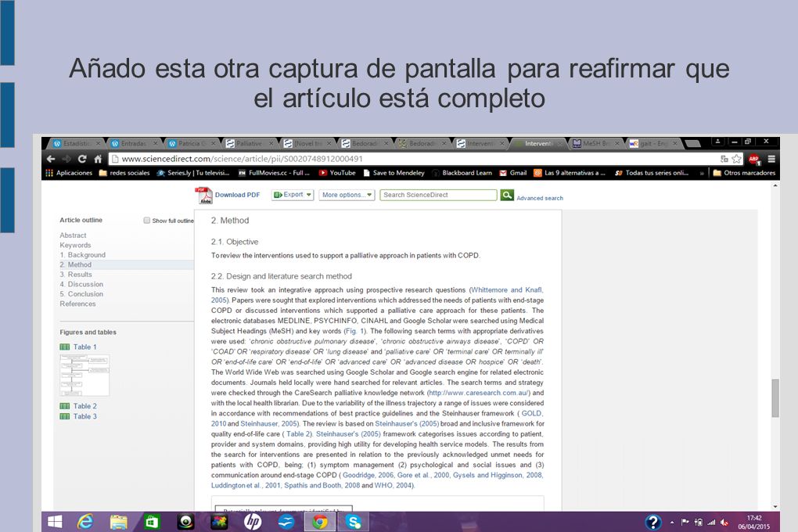
Task: Open the Action Center flag icon
Action: [685, 523]
